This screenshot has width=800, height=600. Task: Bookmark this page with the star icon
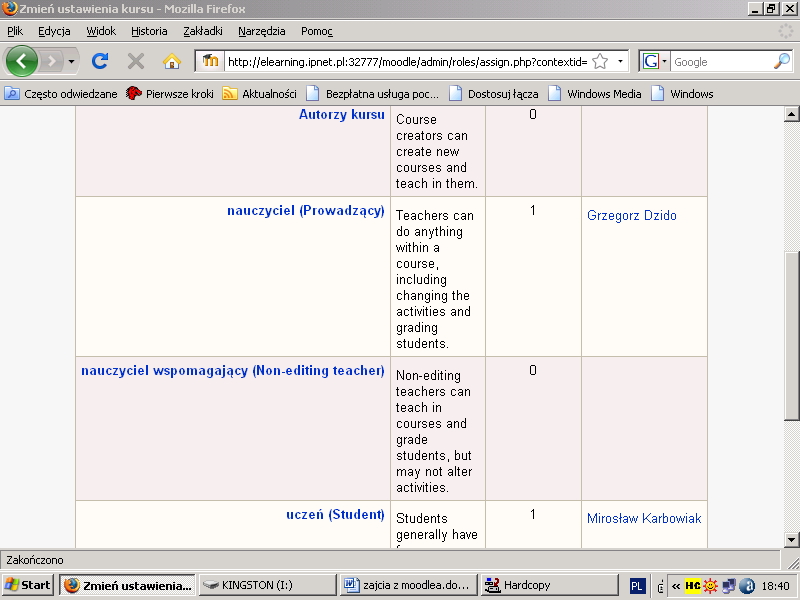click(x=601, y=62)
